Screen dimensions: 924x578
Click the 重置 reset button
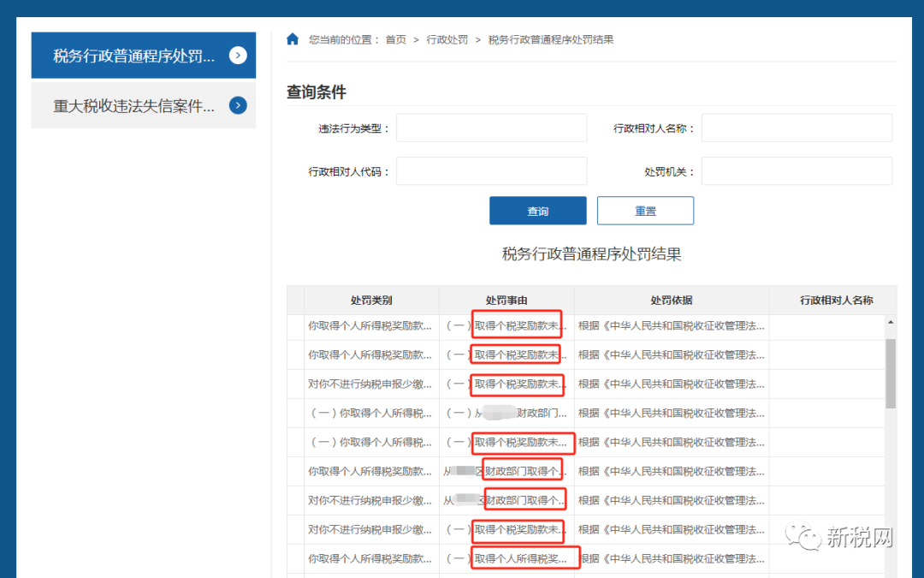(645, 211)
